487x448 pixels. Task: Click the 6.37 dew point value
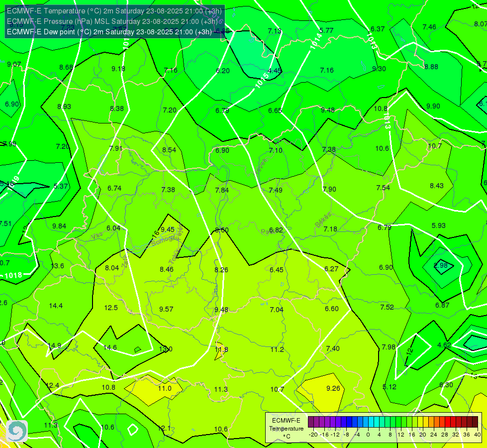(x=378, y=29)
